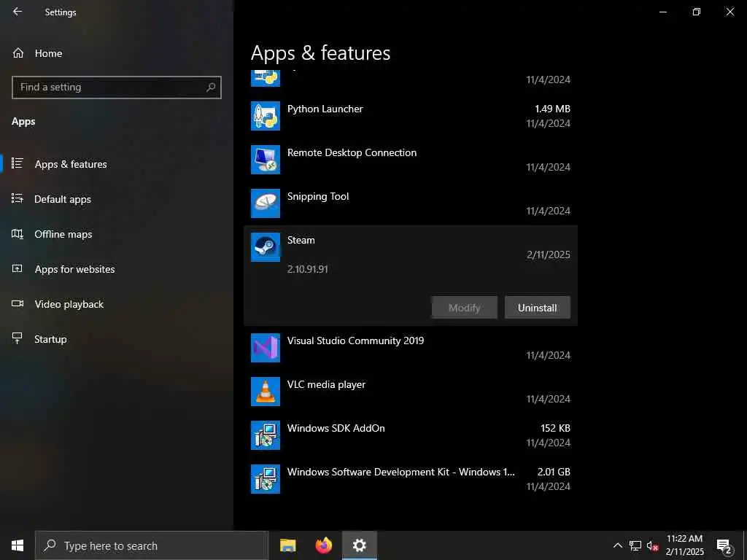Image resolution: width=747 pixels, height=560 pixels.
Task: Click the 2.01 GB size value
Action: point(554,472)
